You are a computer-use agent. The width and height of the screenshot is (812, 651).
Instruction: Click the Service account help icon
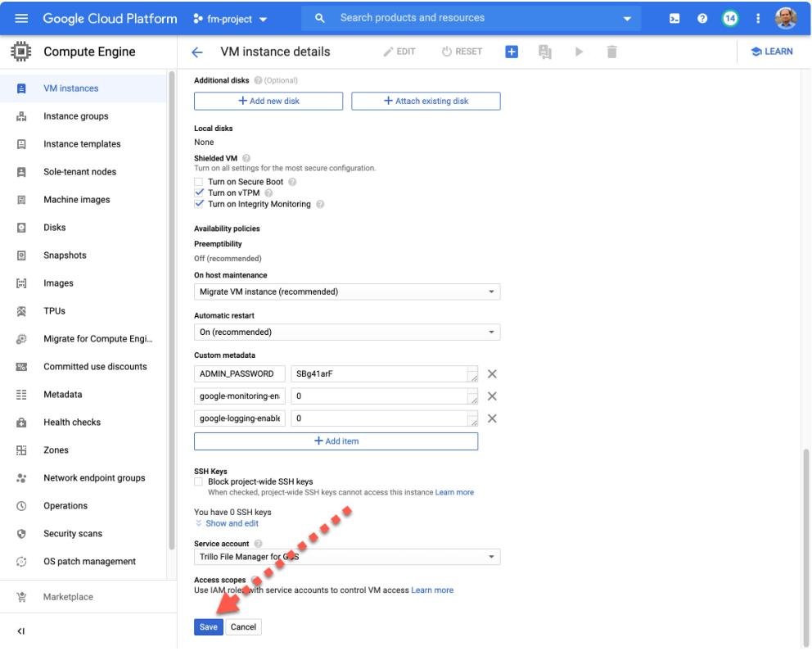click(258, 544)
